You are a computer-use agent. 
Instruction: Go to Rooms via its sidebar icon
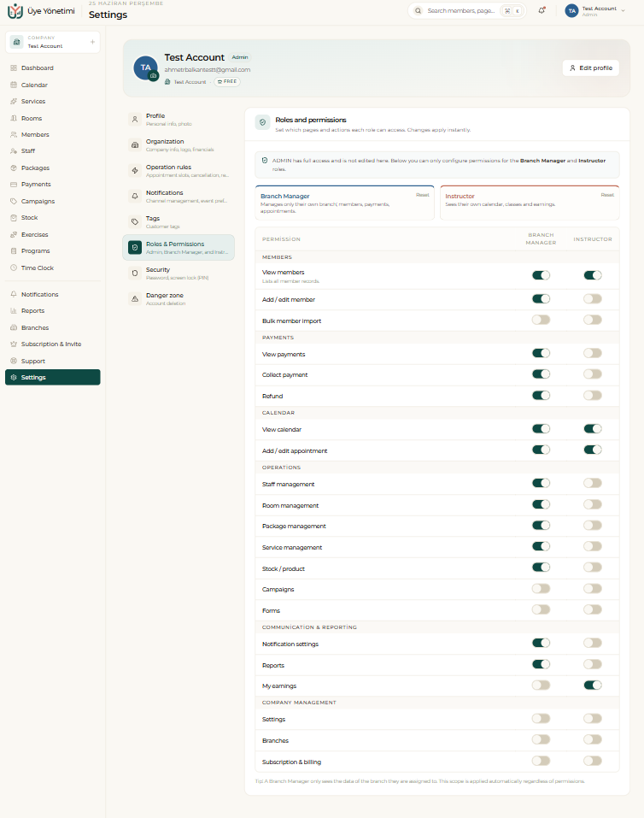click(x=14, y=119)
